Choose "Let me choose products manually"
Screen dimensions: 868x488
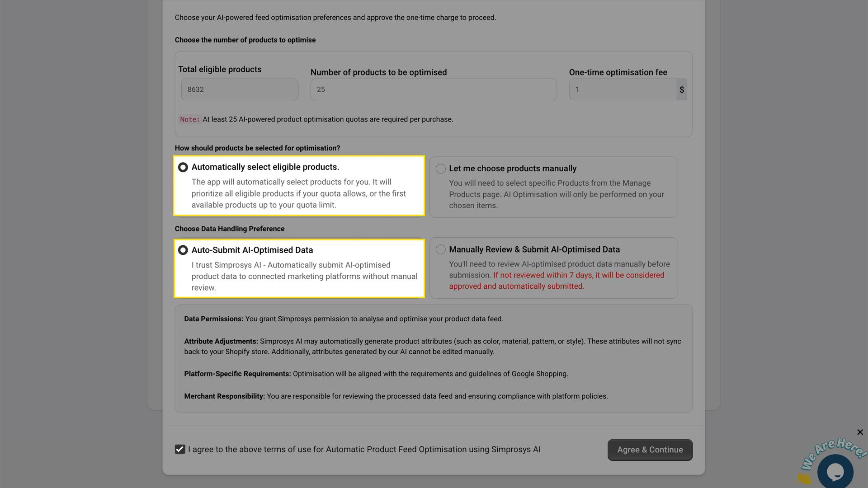click(440, 169)
